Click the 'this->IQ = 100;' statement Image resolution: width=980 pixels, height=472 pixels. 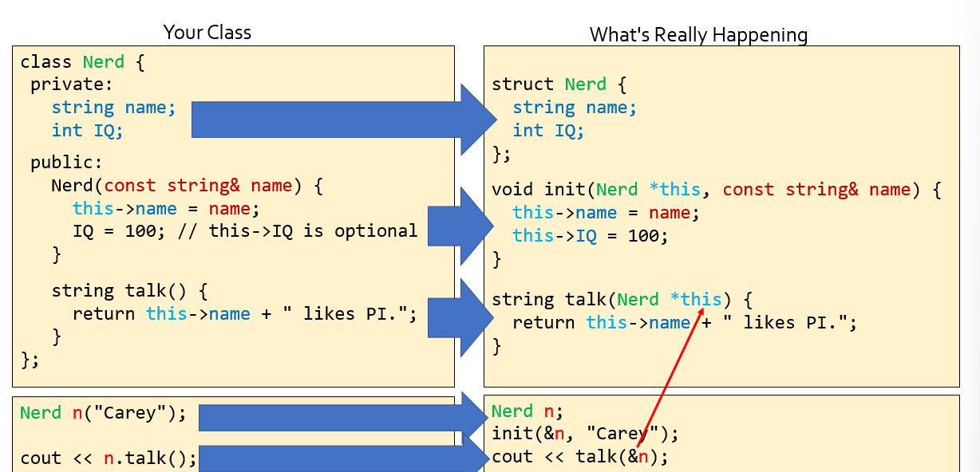click(590, 236)
